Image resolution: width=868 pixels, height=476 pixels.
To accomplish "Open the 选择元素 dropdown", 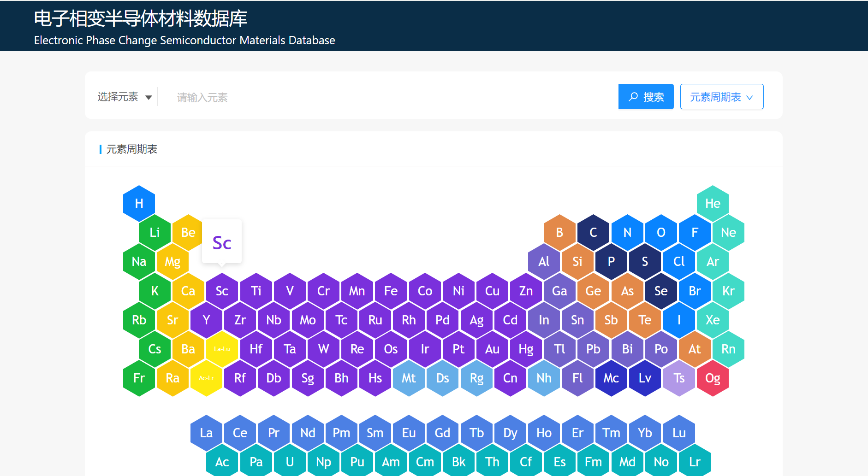I will (125, 97).
